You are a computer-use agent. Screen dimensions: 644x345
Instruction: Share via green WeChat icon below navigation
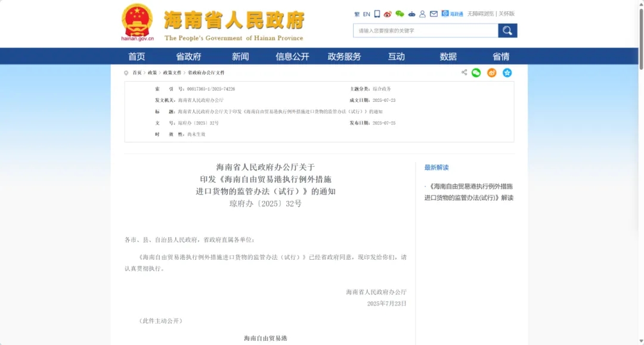click(x=476, y=73)
